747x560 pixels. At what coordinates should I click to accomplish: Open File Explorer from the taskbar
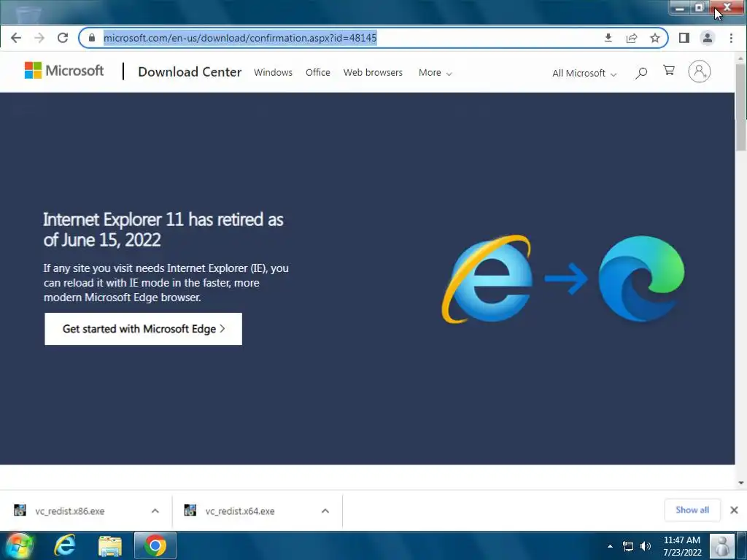pos(110,545)
